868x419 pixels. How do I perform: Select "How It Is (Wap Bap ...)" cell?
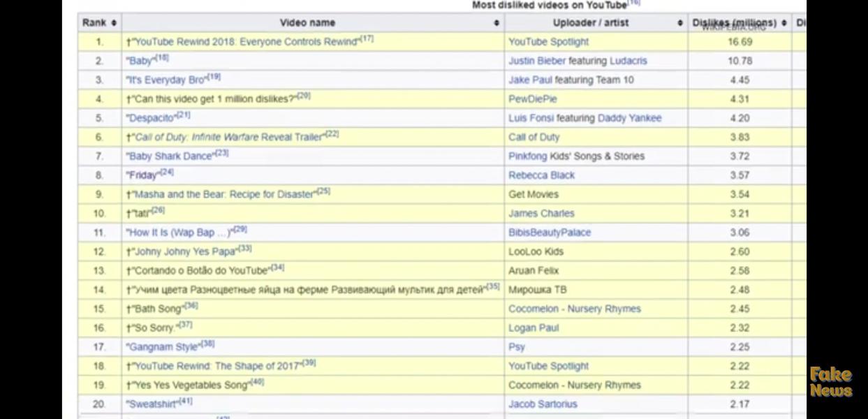pos(313,233)
